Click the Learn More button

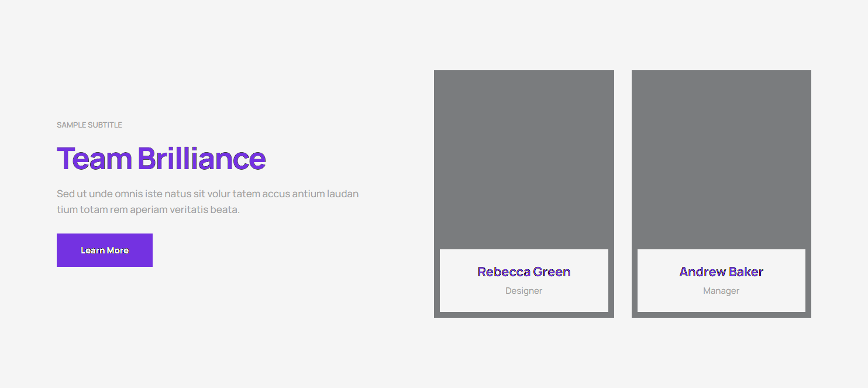104,250
